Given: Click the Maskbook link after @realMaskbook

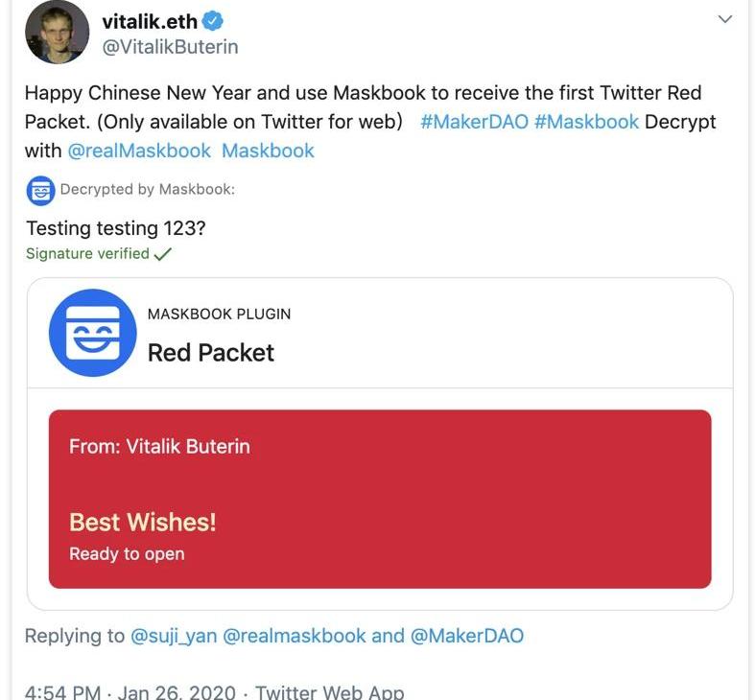Looking at the screenshot, I should pos(268,151).
